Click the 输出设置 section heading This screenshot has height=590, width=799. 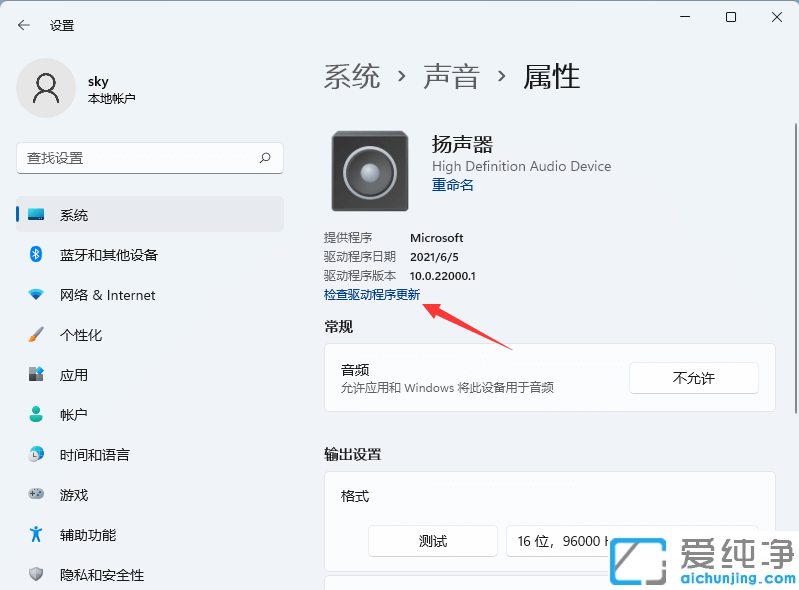click(353, 454)
